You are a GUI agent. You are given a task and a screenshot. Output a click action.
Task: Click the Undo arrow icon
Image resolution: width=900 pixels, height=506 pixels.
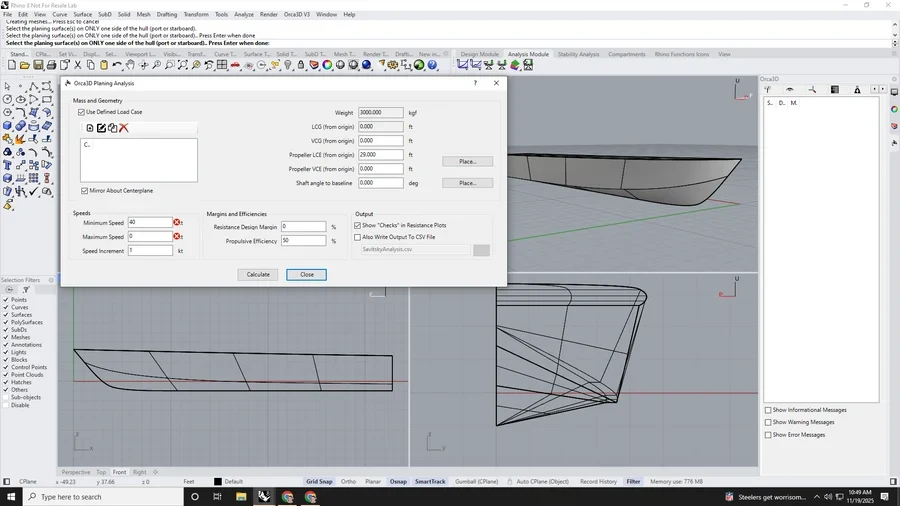(x=117, y=65)
